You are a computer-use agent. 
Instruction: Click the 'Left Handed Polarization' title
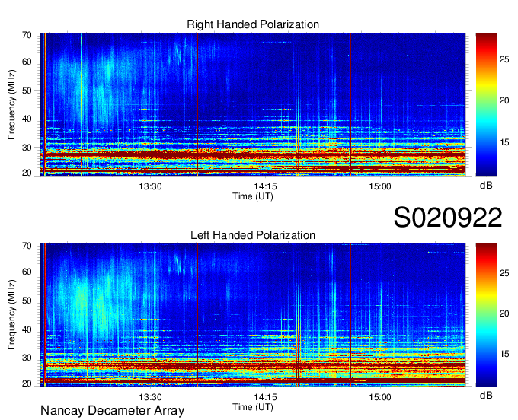(x=253, y=235)
